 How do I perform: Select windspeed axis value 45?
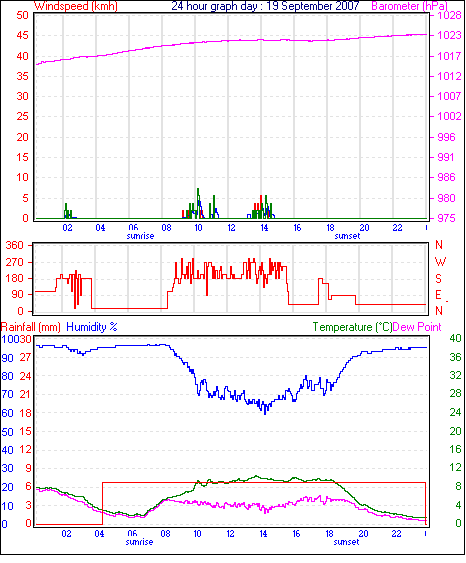point(23,35)
